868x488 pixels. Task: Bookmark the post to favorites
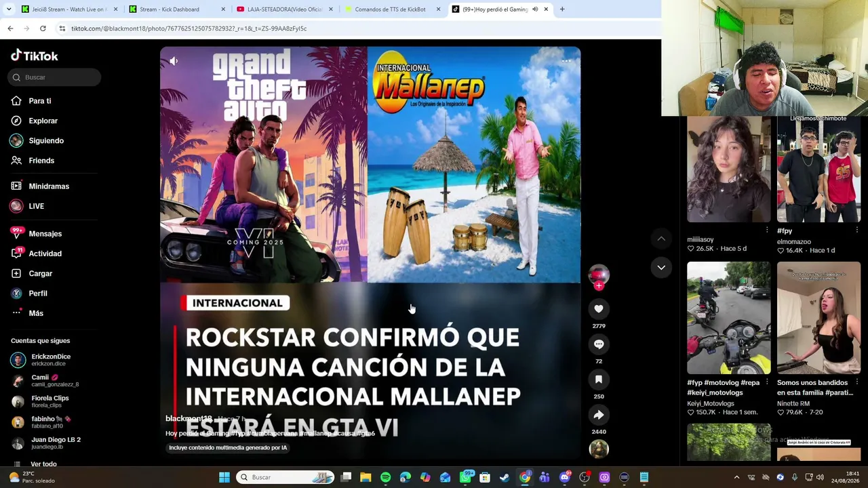pos(599,380)
